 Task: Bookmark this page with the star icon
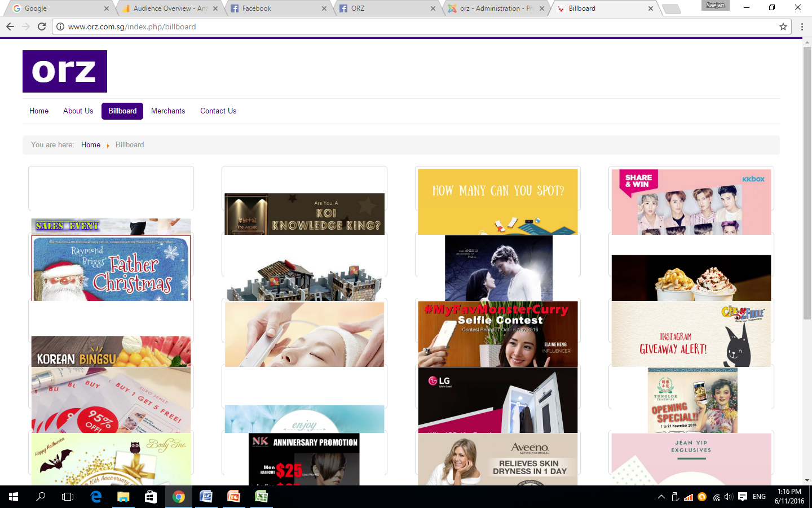[x=783, y=27]
